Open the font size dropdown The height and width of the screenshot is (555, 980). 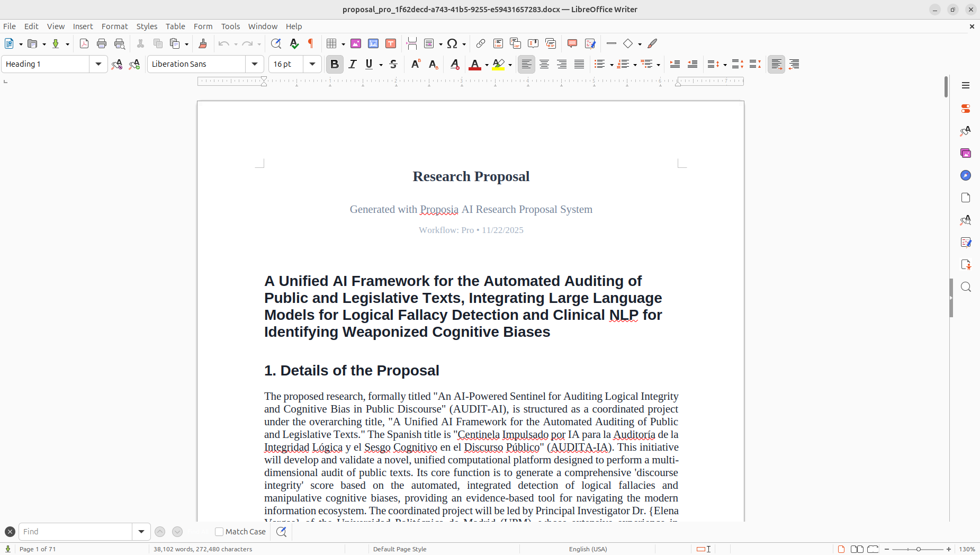[x=312, y=64]
